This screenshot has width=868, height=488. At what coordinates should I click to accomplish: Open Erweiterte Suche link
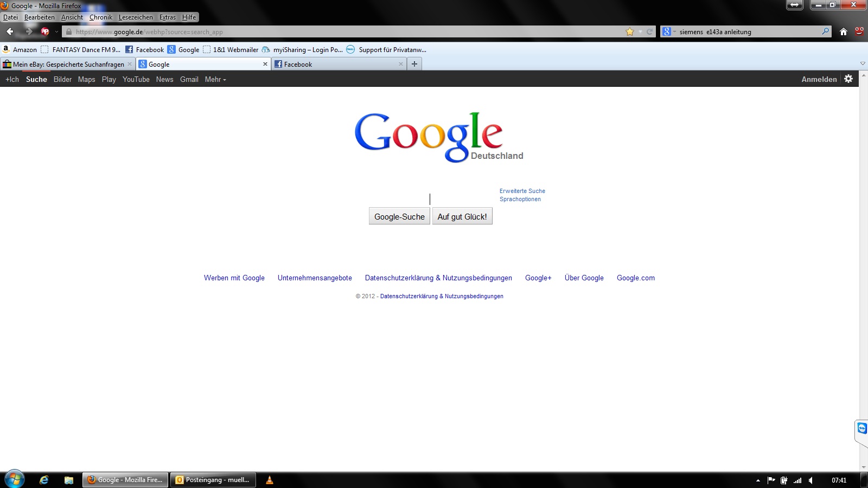click(x=522, y=191)
